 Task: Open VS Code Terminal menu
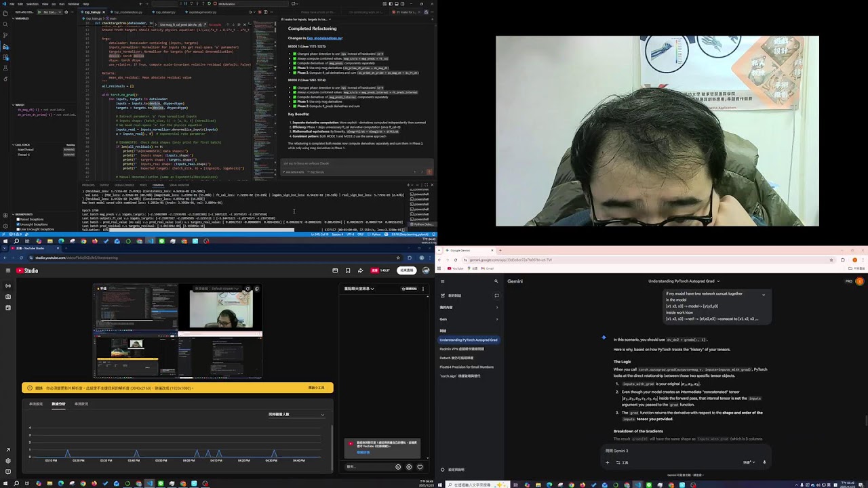73,4
